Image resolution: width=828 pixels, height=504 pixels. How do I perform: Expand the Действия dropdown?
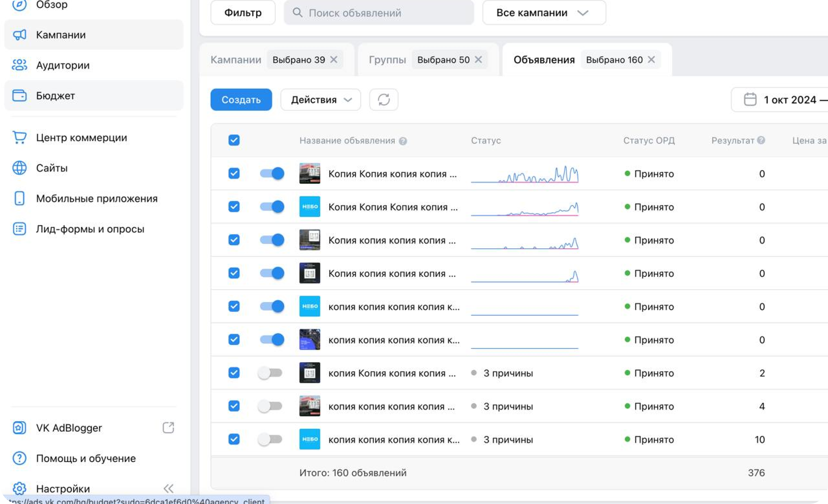click(321, 100)
